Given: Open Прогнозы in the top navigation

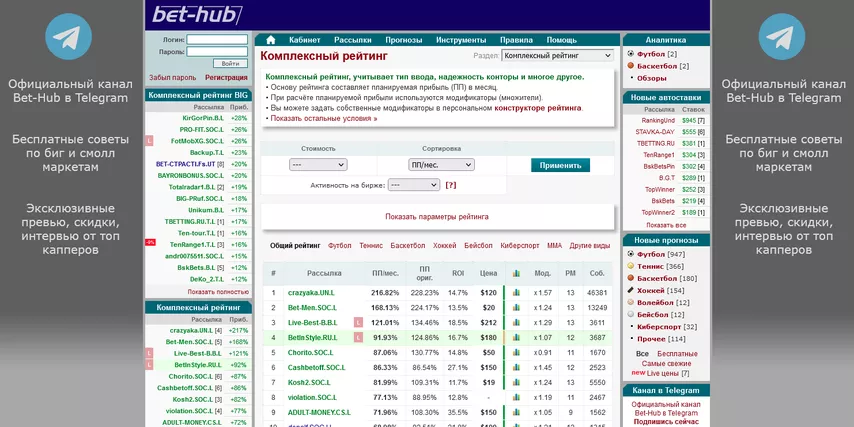Looking at the screenshot, I should [404, 40].
